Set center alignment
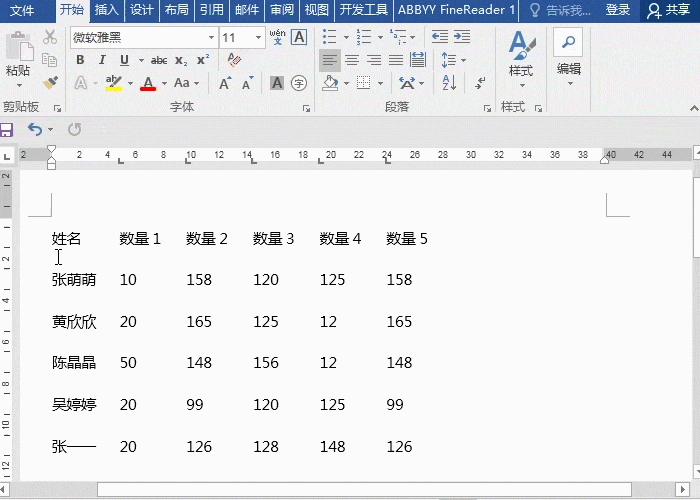The image size is (700, 500). (352, 60)
